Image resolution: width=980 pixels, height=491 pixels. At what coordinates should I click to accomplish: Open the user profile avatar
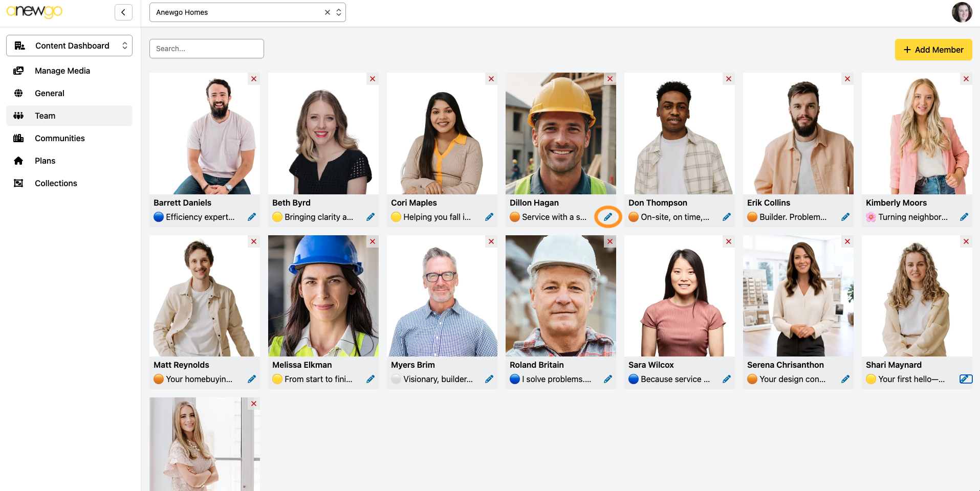click(x=962, y=12)
